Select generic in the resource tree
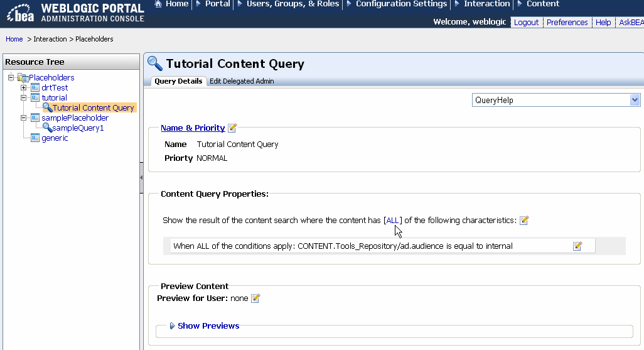Screen dimensions: 644x350 (x=55, y=138)
